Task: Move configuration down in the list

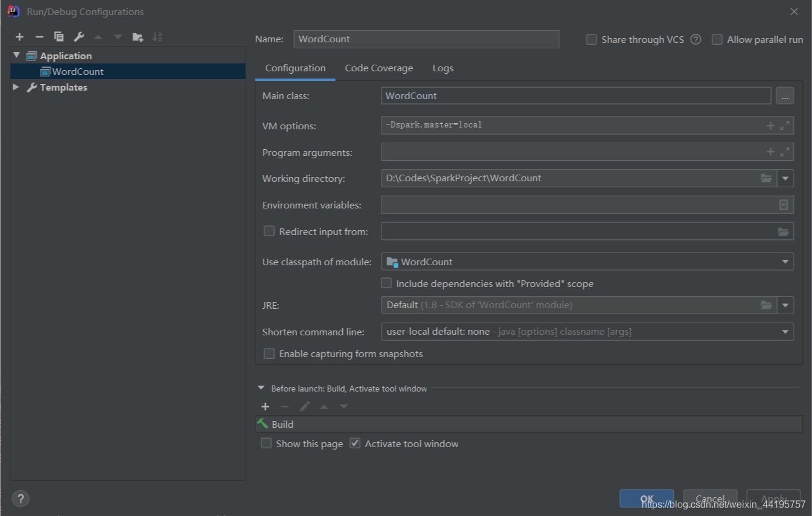Action: click(118, 37)
